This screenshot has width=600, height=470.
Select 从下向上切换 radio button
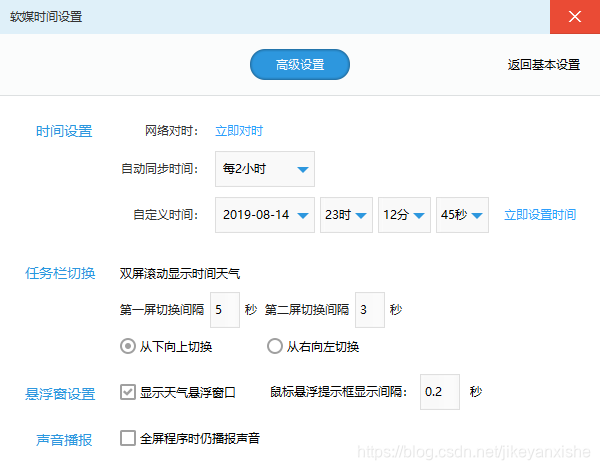128,346
